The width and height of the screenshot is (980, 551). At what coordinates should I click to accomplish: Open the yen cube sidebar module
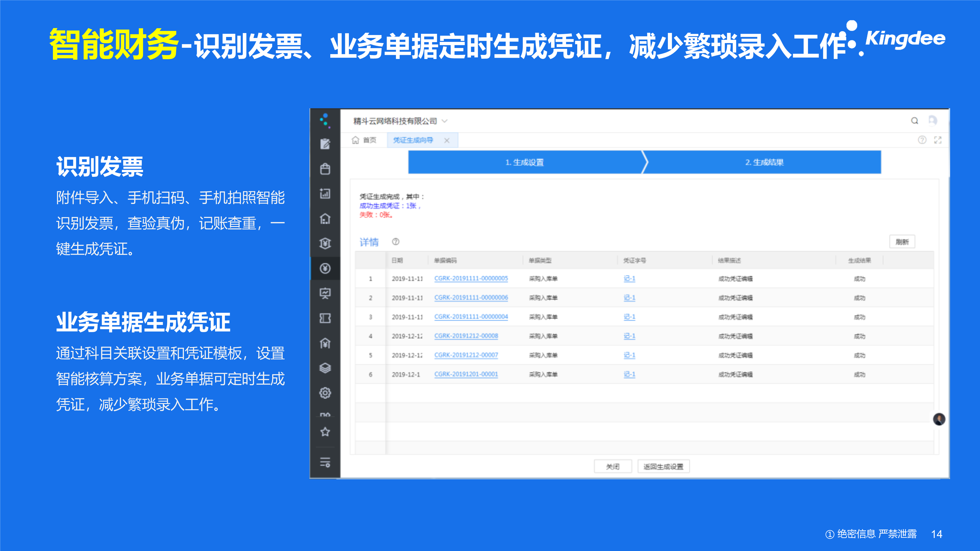[325, 243]
